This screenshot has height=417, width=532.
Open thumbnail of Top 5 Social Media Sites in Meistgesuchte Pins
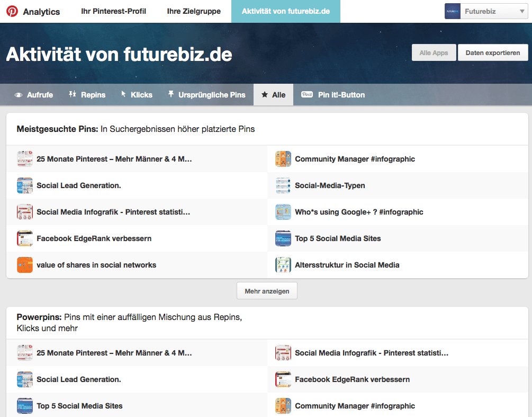pyautogui.click(x=283, y=238)
